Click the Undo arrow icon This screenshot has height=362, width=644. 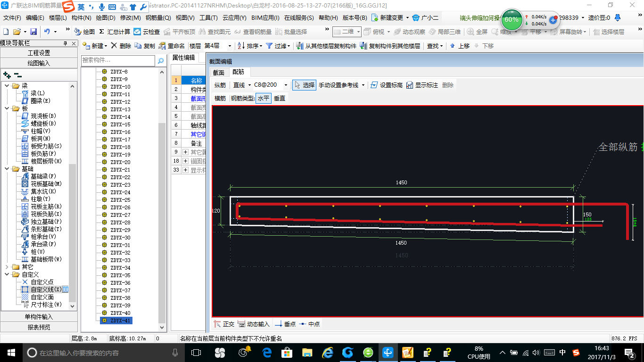47,32
